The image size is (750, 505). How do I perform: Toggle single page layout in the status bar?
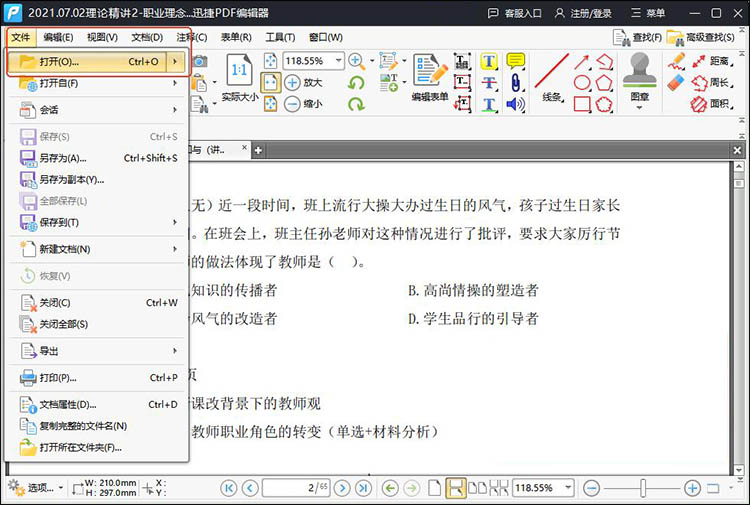point(434,488)
